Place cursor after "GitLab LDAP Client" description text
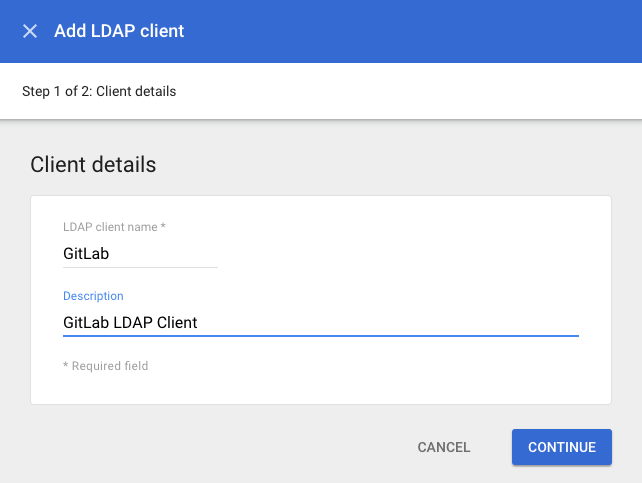Image resolution: width=642 pixels, height=483 pixels. pyautogui.click(x=199, y=322)
